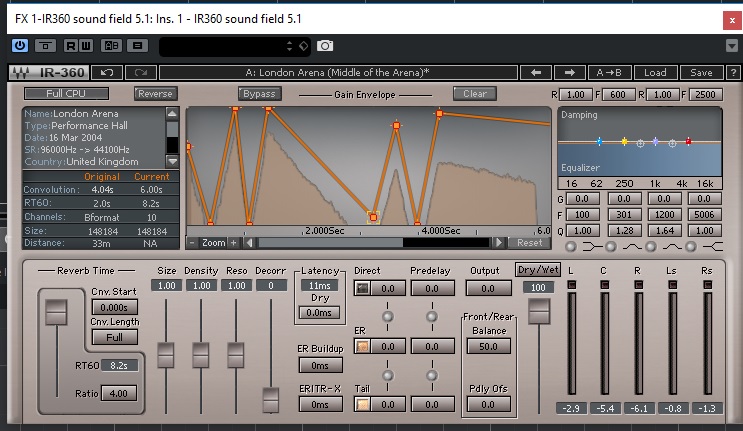Toggle the Reverse button
This screenshot has height=431, width=743.
(155, 94)
